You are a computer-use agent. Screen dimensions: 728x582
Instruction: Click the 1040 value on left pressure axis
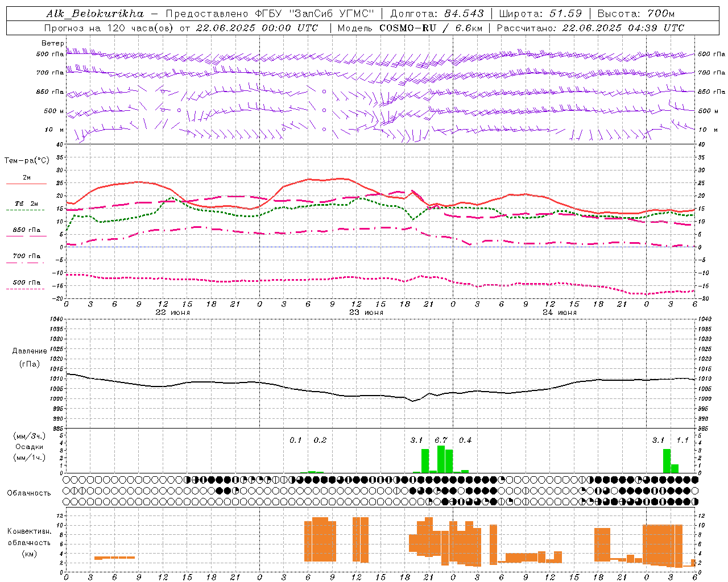(56, 319)
